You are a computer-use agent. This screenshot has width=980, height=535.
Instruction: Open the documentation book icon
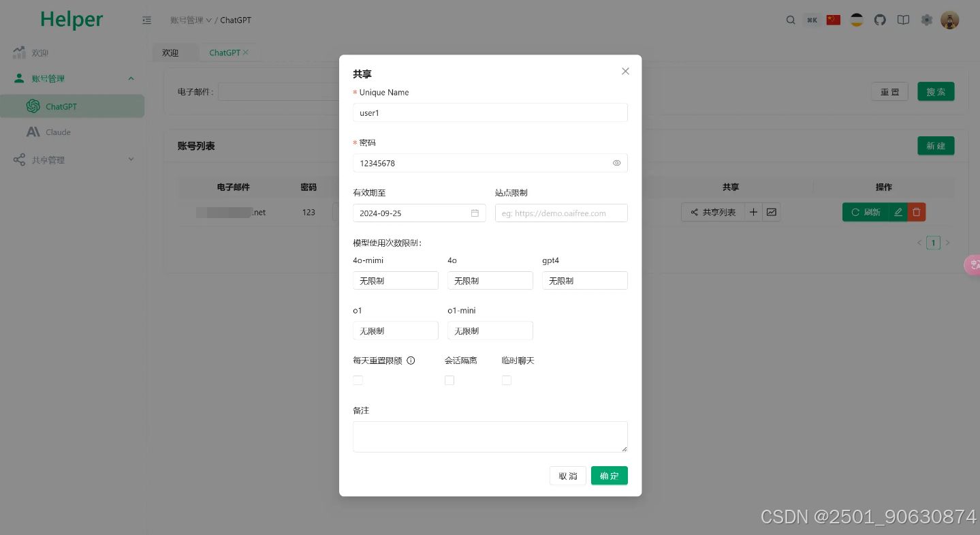point(903,20)
